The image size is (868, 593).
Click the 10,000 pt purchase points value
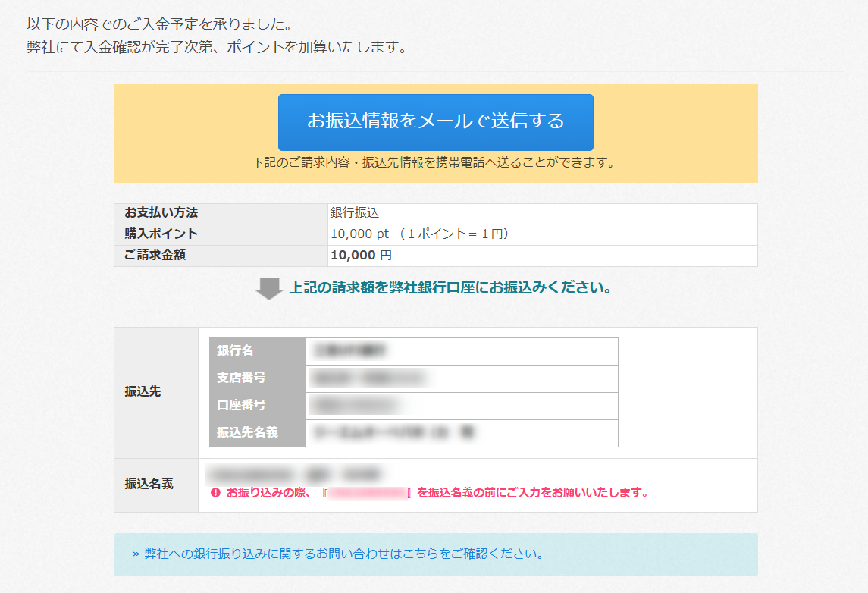coord(359,234)
